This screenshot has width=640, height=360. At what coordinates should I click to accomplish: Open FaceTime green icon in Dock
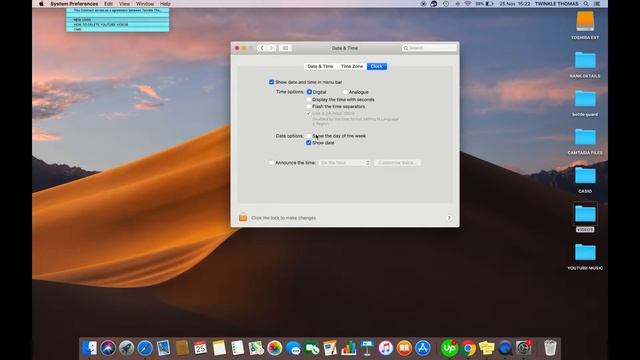click(312, 348)
